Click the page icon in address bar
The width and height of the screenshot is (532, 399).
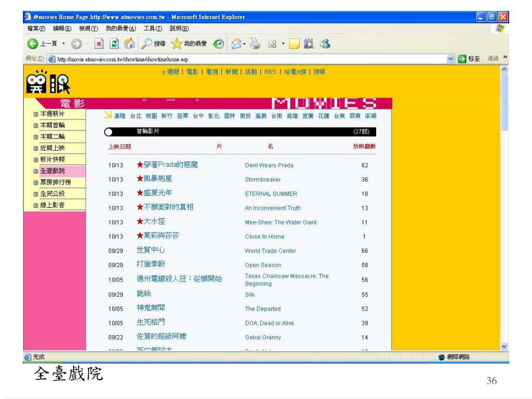point(51,59)
